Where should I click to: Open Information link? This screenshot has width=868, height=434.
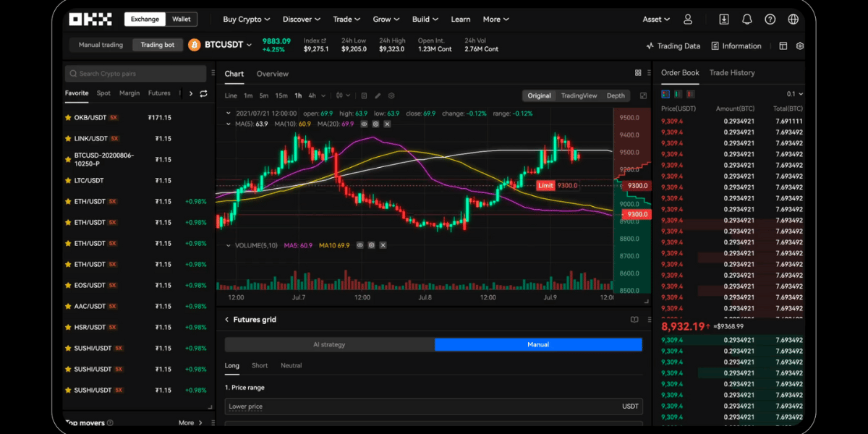(x=736, y=46)
